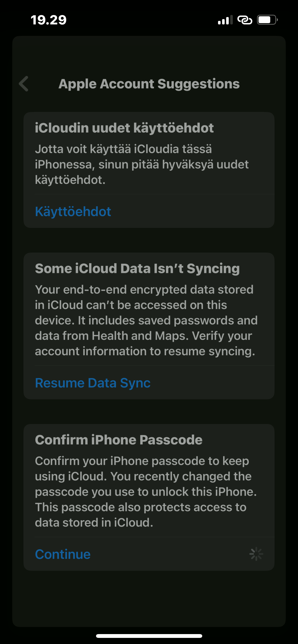
Task: Tap the Finnish text starting with Jotta voit
Action: (142, 164)
